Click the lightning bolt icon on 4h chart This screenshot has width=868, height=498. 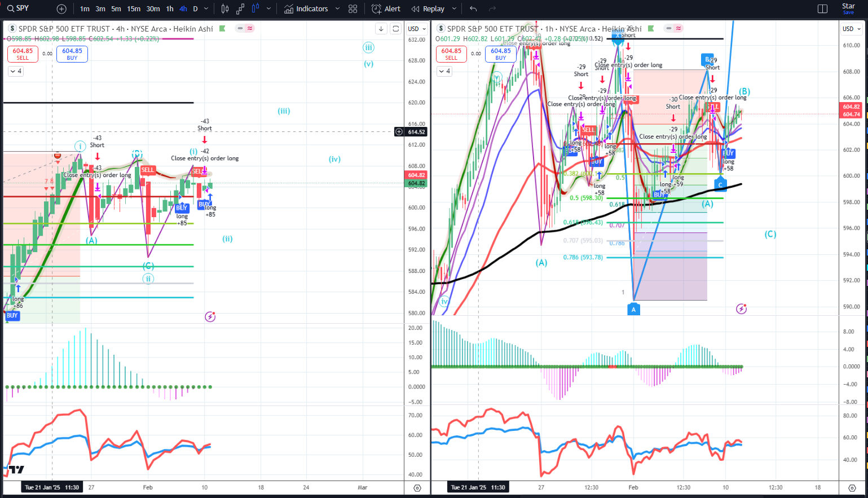[x=210, y=317]
